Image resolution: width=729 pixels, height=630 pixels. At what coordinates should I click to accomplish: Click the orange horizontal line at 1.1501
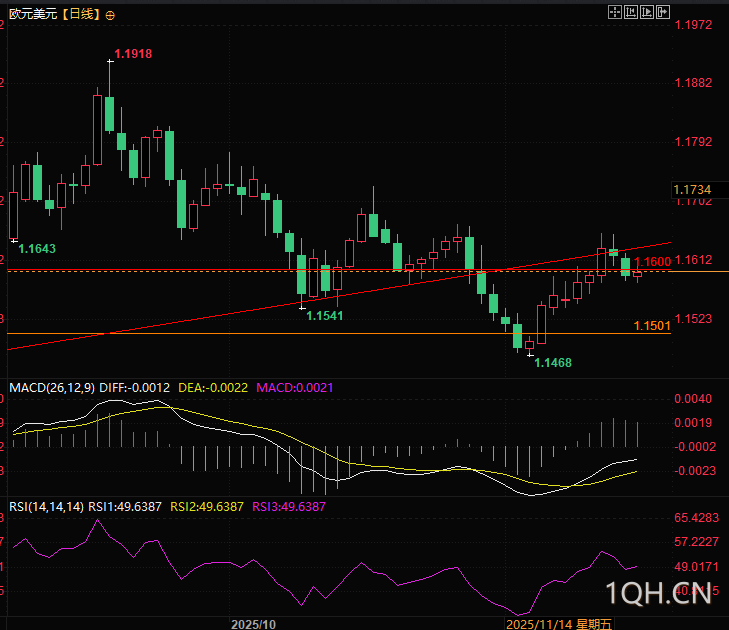pos(339,333)
